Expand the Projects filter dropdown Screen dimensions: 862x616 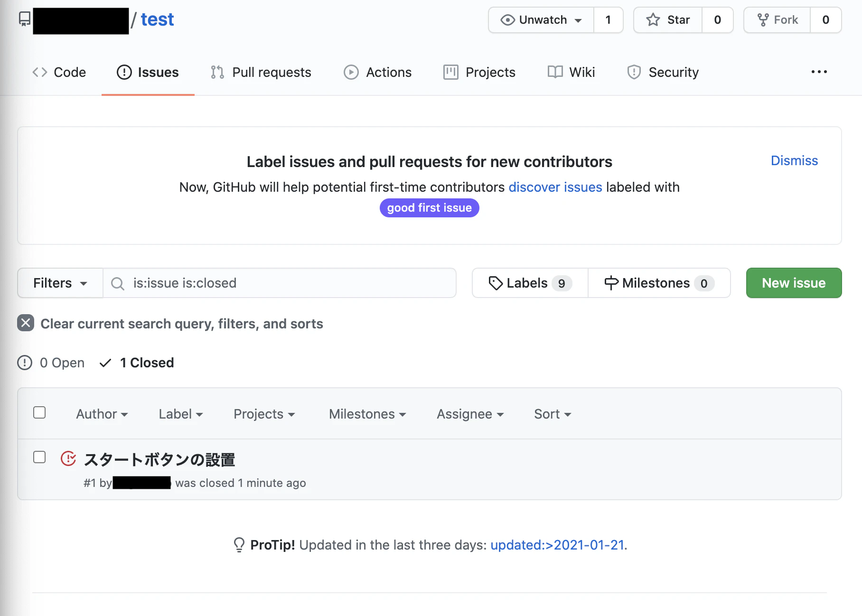click(x=264, y=414)
